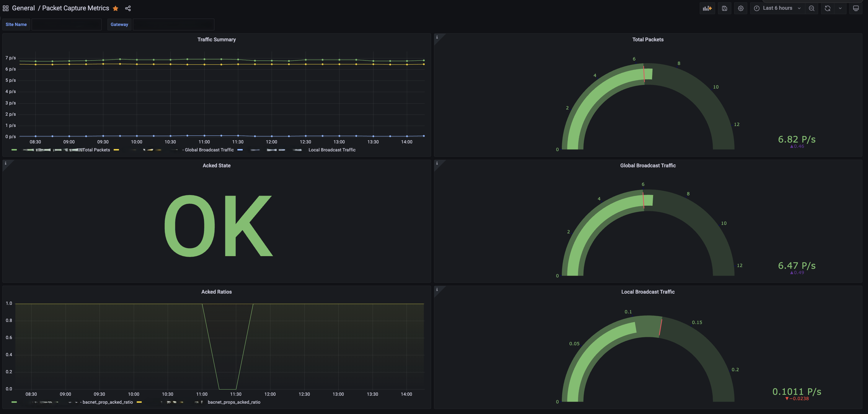Zoom out the time range
The width and height of the screenshot is (868, 414).
click(x=812, y=9)
